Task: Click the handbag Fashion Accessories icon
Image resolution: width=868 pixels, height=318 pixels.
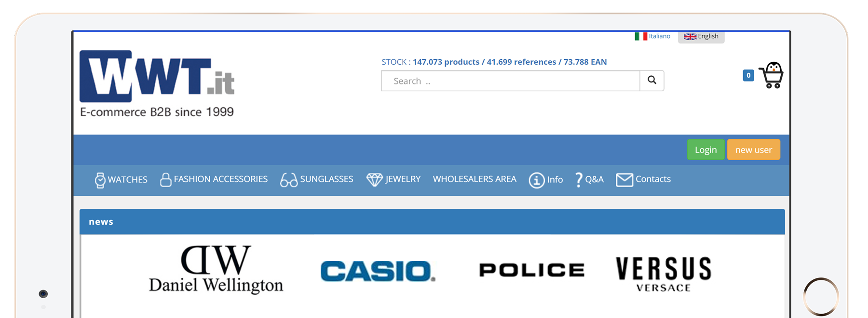Action: pyautogui.click(x=165, y=180)
